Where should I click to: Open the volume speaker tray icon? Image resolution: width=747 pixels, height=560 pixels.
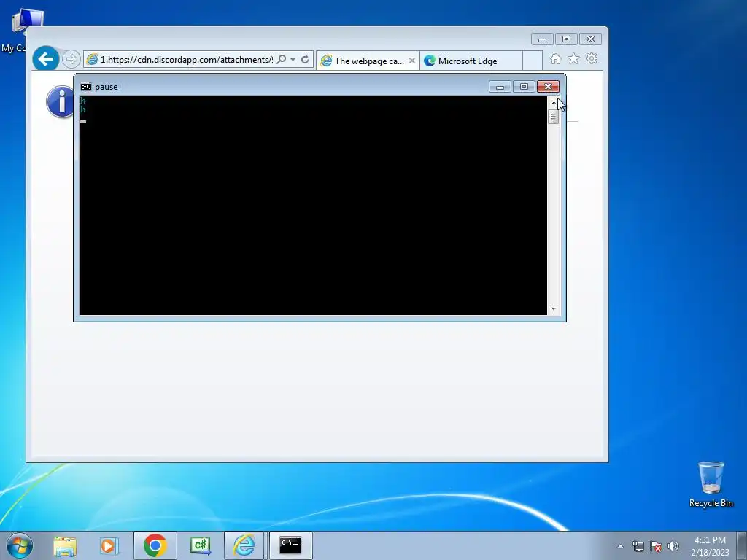[673, 546]
